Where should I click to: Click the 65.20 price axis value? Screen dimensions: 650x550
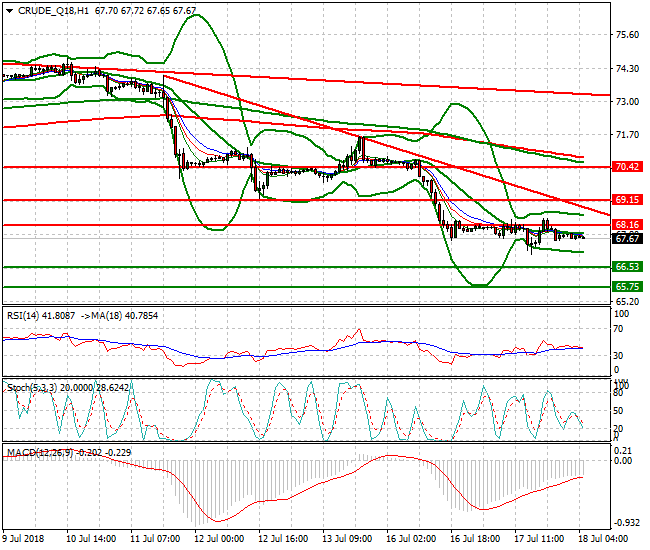[627, 302]
